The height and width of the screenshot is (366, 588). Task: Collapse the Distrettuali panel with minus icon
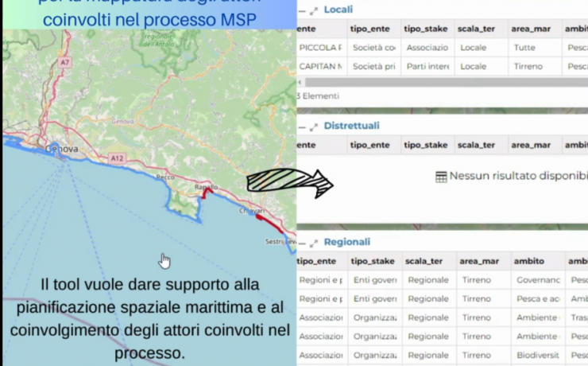302,127
